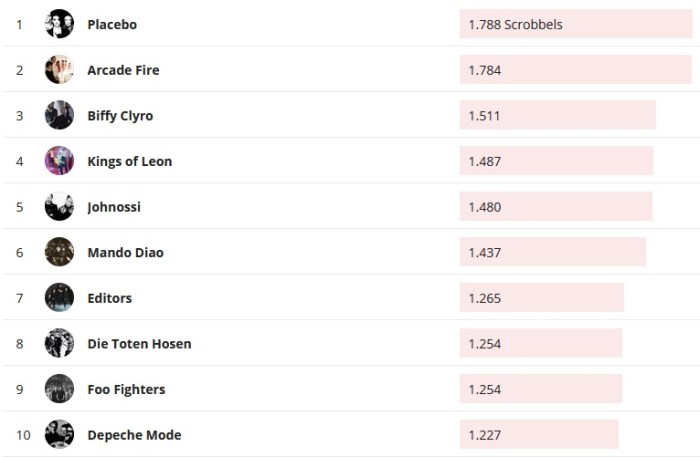Follow the Mando Diao name link
This screenshot has width=700, height=457.
coord(125,252)
